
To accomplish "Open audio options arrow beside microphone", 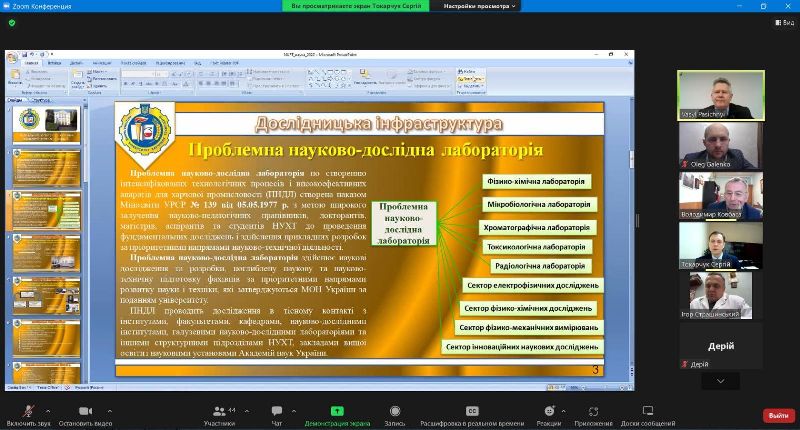I will [x=48, y=411].
